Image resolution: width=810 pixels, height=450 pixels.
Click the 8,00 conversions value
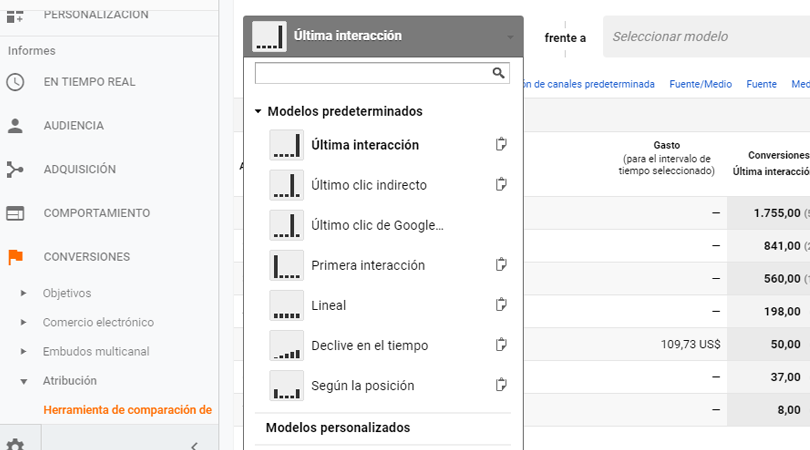click(x=789, y=410)
